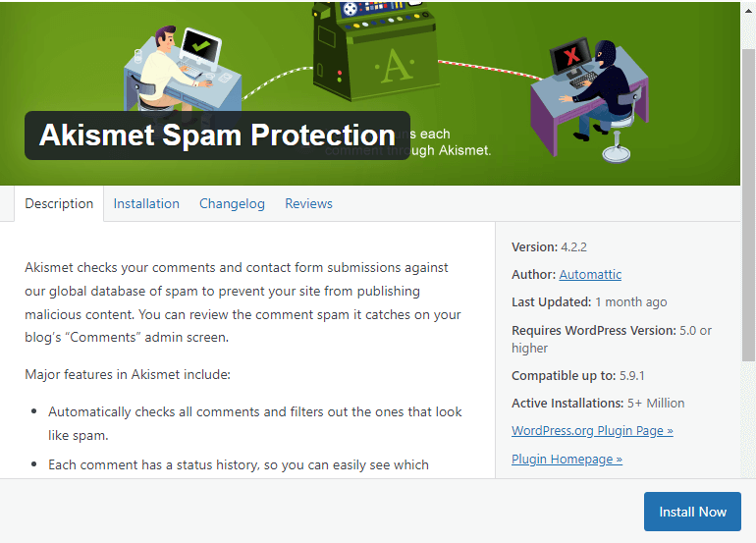Click the Version 4.2.2 text
This screenshot has height=543, width=756.
point(549,247)
